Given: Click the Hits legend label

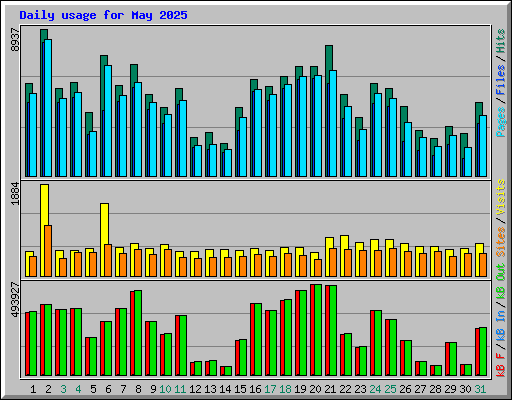Looking at the screenshot, I should 501,41.
